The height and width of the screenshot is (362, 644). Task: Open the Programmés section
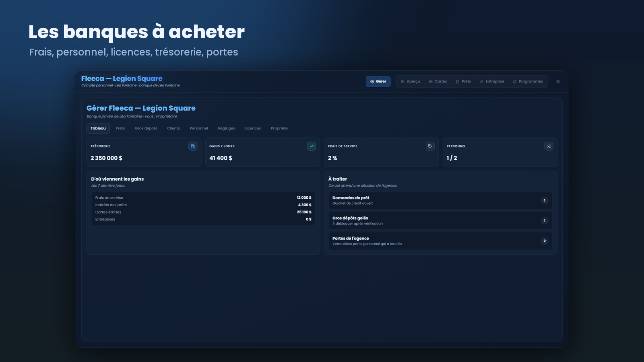pyautogui.click(x=528, y=82)
